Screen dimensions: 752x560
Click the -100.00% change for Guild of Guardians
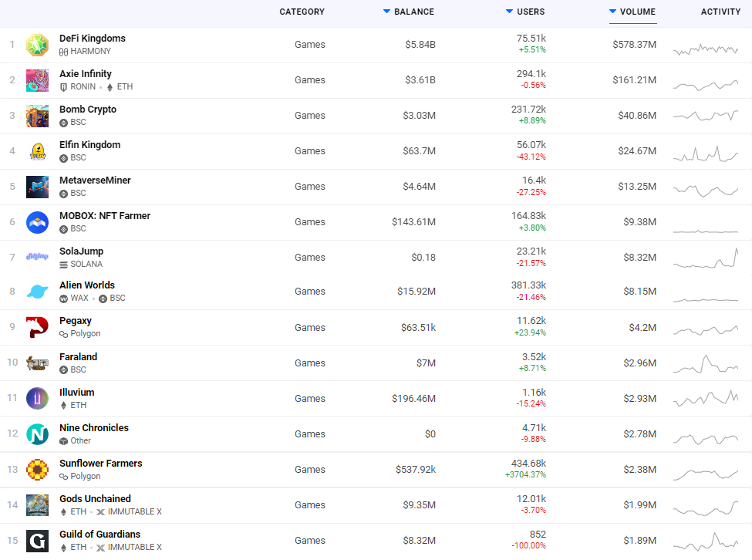pos(528,545)
